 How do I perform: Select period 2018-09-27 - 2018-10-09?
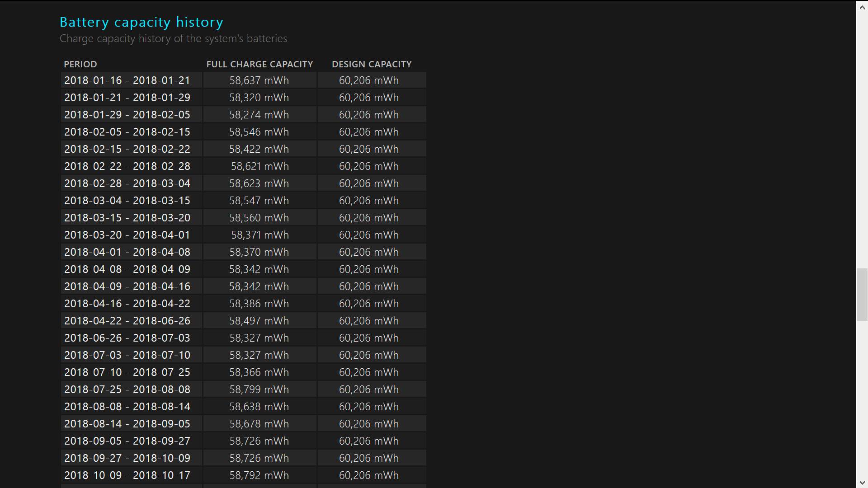coord(127,458)
